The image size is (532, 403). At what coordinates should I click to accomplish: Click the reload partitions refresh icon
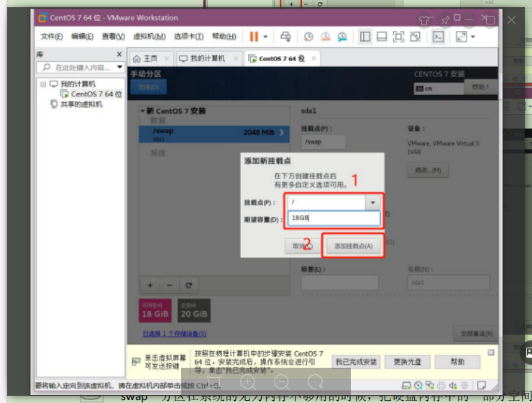pos(188,285)
